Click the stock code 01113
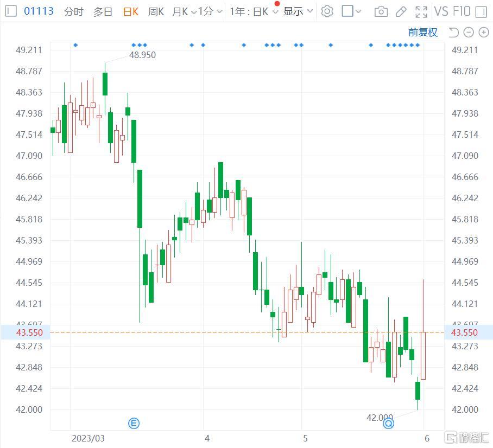Screen dimensions: 493x448 pyautogui.click(x=39, y=11)
